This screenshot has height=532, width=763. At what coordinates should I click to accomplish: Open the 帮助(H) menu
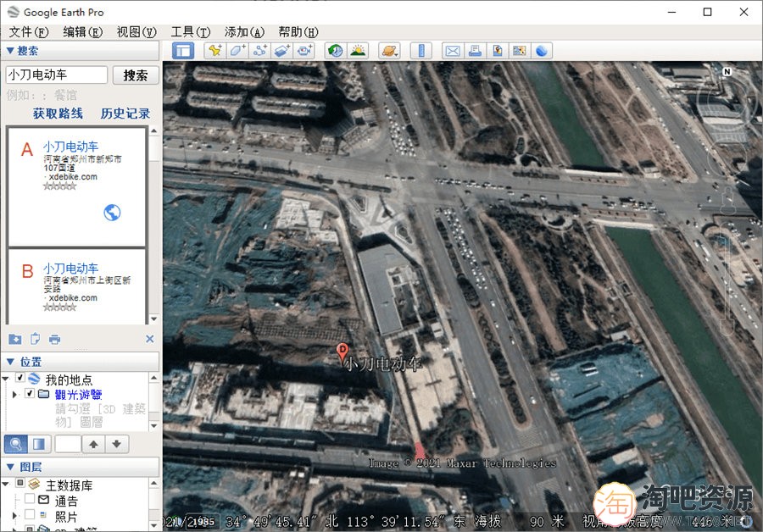(298, 32)
